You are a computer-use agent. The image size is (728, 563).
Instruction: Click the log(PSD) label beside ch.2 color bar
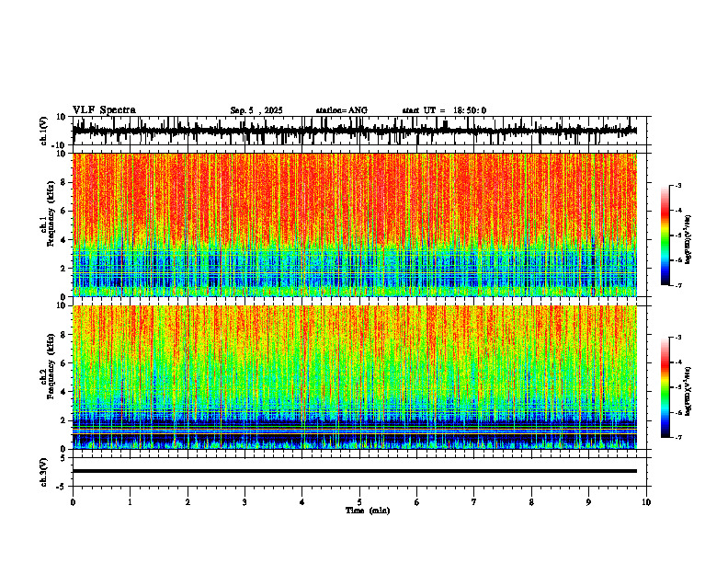coord(688,391)
